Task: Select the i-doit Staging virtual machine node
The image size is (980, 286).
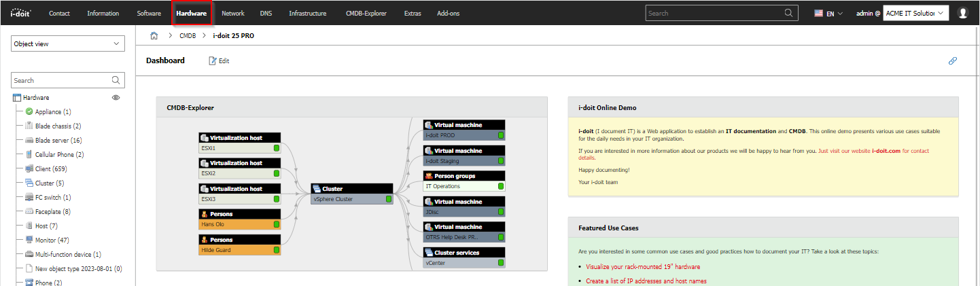Action: click(x=464, y=156)
